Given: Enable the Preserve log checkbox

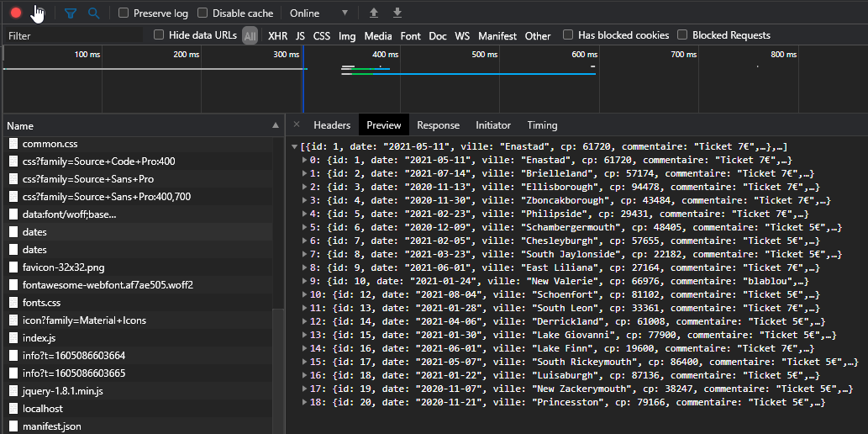Looking at the screenshot, I should coord(124,13).
